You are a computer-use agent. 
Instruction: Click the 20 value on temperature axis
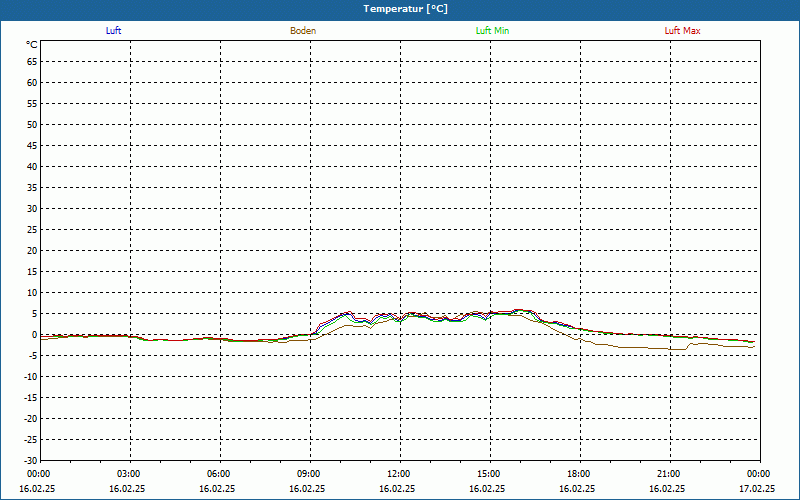(32, 251)
